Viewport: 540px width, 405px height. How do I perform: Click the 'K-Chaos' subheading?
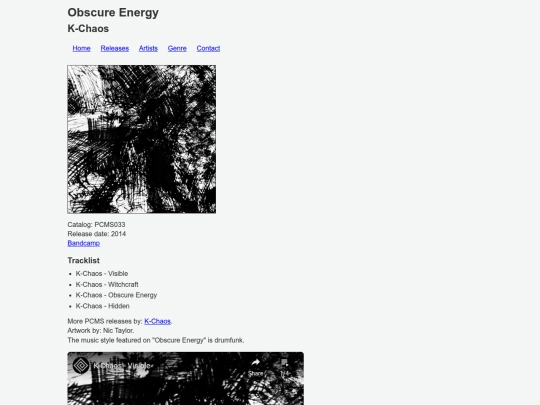pos(88,29)
